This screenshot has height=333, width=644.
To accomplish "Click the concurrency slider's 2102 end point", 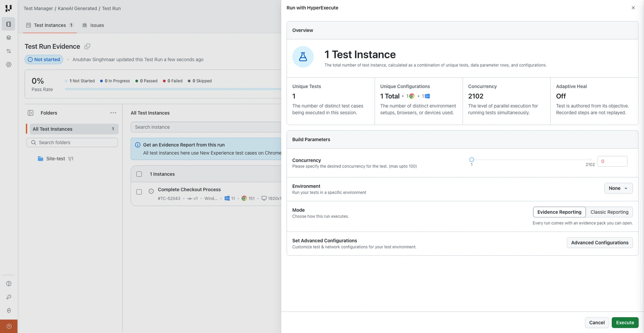I will coord(590,159).
